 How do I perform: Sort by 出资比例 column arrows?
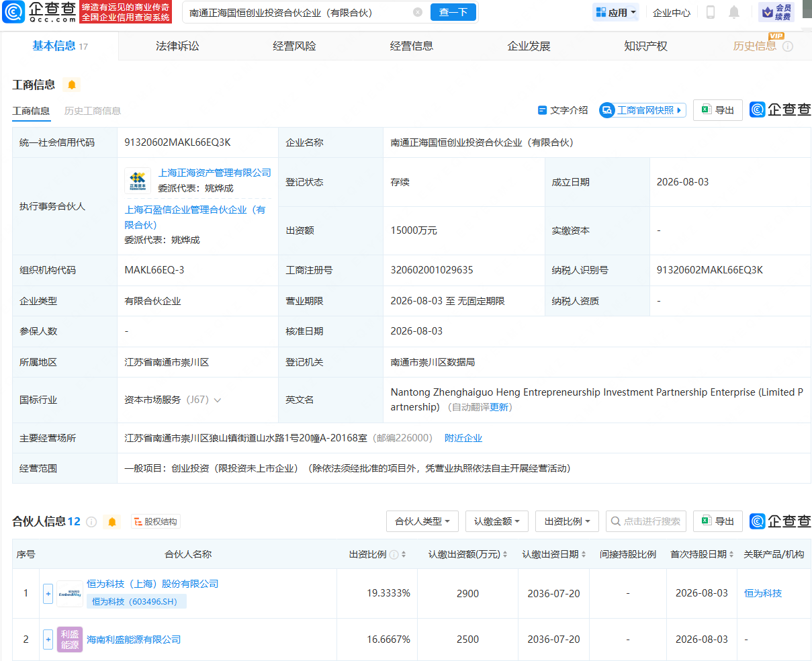(404, 555)
